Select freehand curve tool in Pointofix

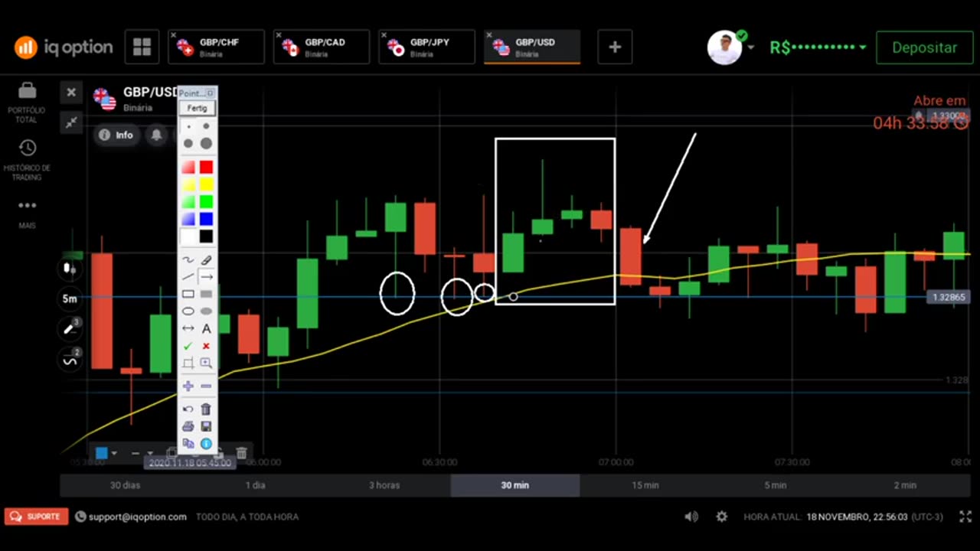(x=188, y=260)
